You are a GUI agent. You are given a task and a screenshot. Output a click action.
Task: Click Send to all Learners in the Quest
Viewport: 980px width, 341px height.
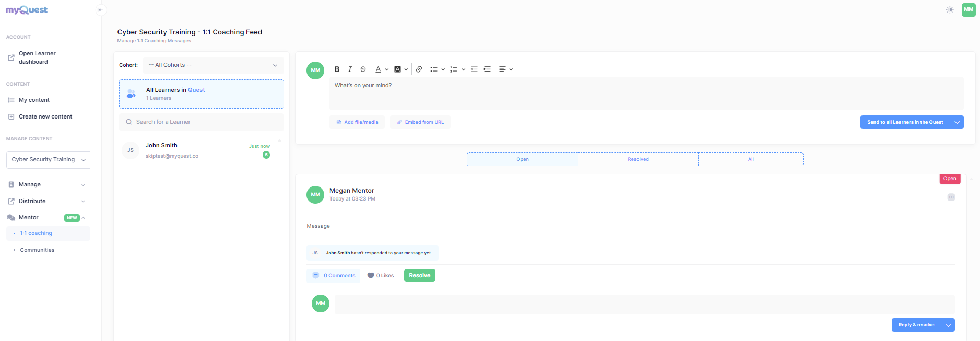pyautogui.click(x=904, y=122)
